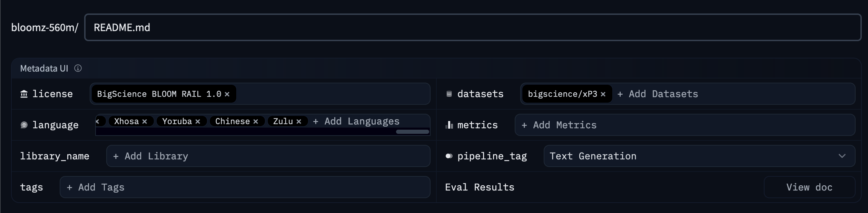The image size is (868, 213).
Task: Click the metrics bar chart icon
Action: click(x=449, y=125)
